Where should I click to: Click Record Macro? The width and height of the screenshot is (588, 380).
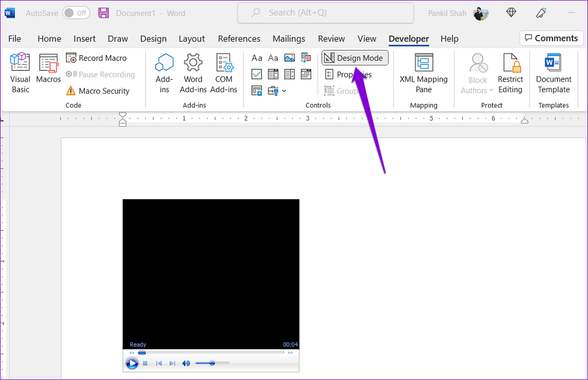[x=96, y=58]
